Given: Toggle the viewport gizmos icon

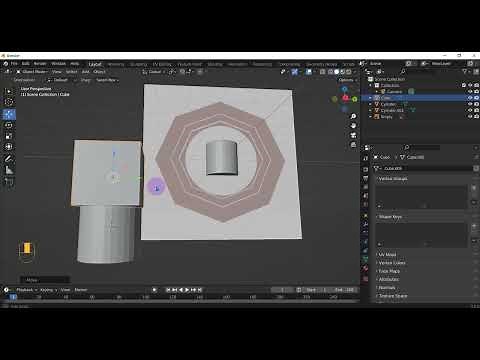Looking at the screenshot, I should click(295, 72).
